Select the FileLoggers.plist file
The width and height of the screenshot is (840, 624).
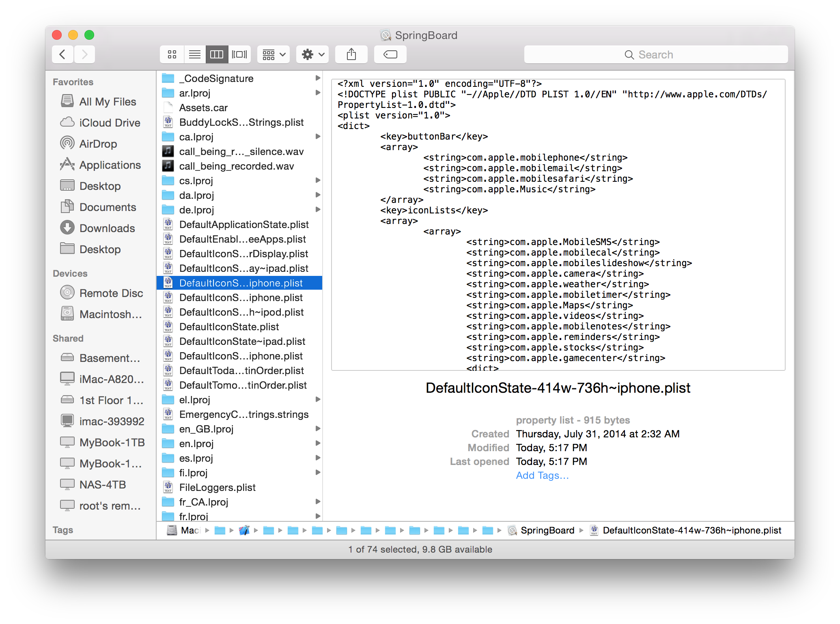point(217,487)
